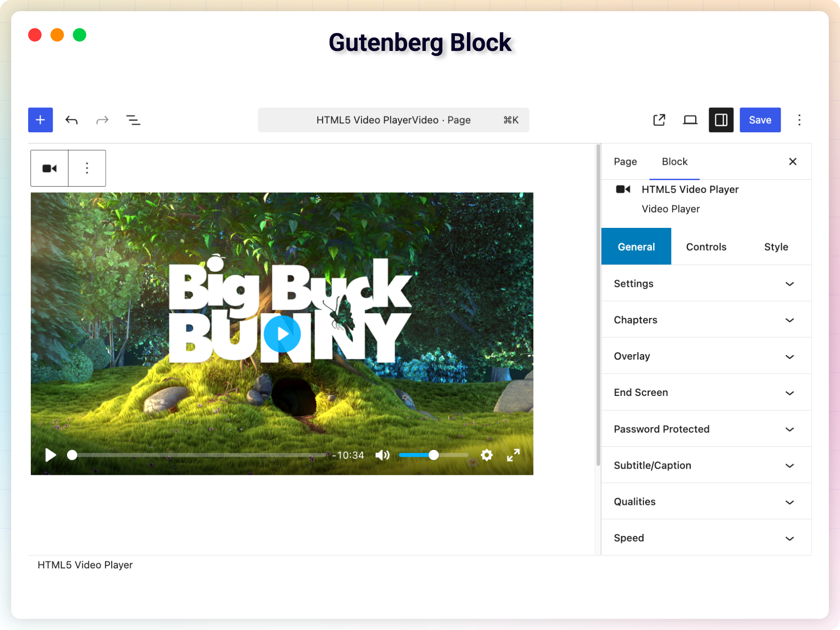
Task: Expand the Qualities panel
Action: click(x=706, y=501)
